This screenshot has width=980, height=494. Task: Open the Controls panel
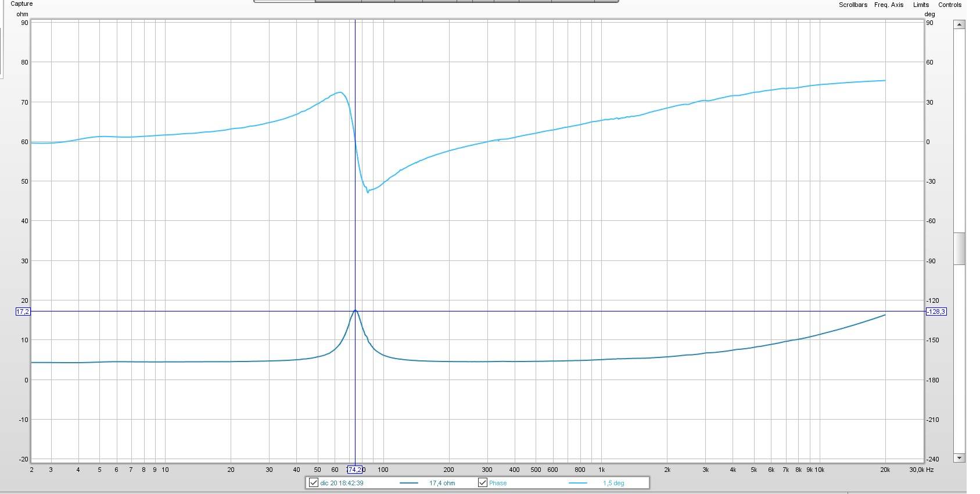[x=950, y=5]
